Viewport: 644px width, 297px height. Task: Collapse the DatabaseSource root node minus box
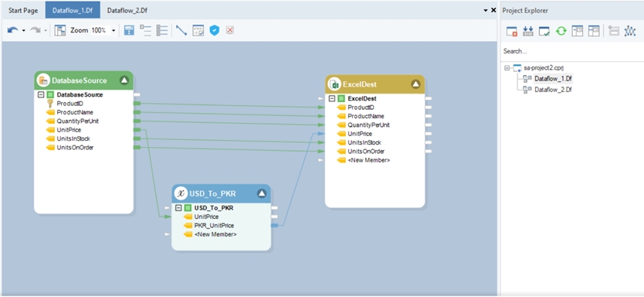click(x=41, y=94)
